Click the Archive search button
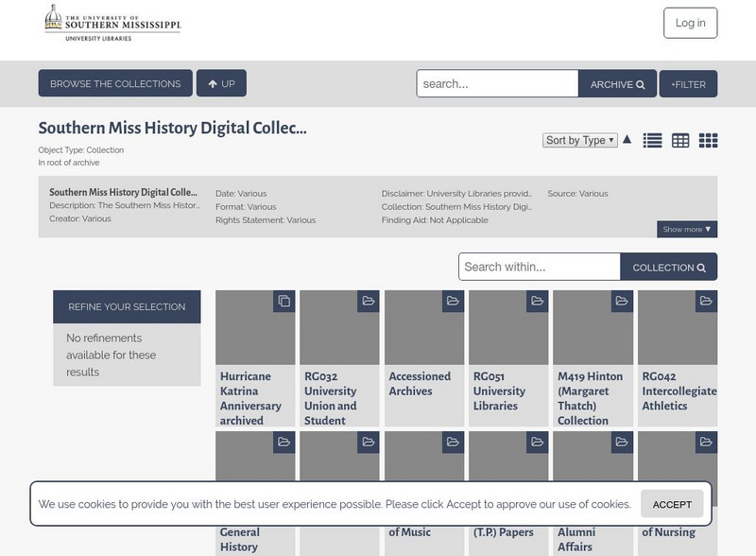This screenshot has height=556, width=756. (617, 84)
